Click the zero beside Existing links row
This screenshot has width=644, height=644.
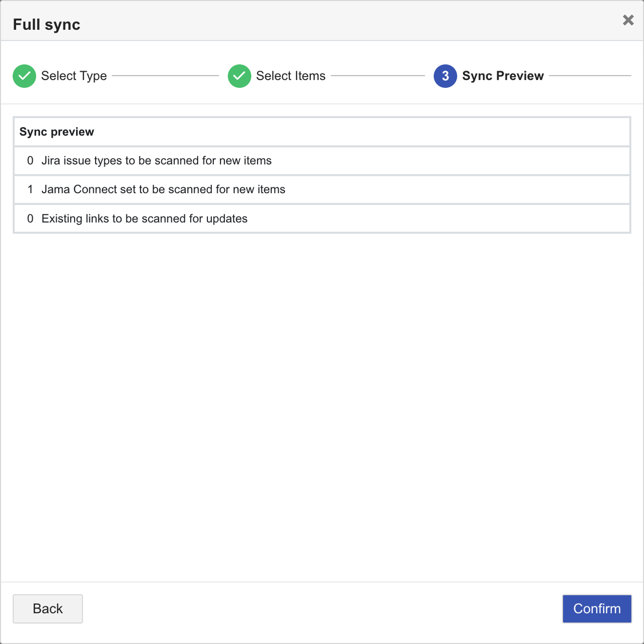click(x=30, y=219)
